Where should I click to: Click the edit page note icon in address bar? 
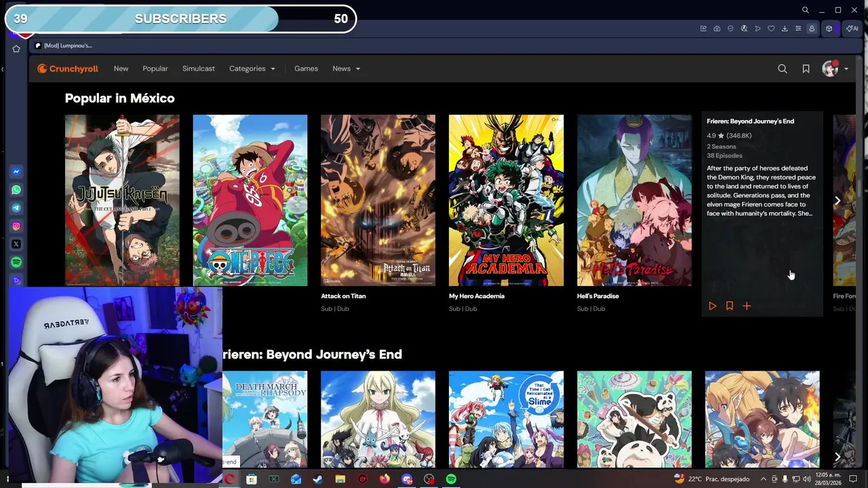point(703,28)
